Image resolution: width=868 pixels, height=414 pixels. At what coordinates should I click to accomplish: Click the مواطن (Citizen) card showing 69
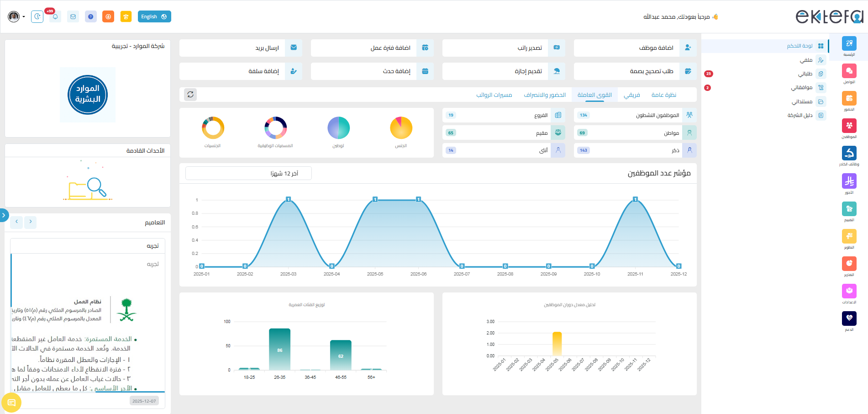pos(635,133)
